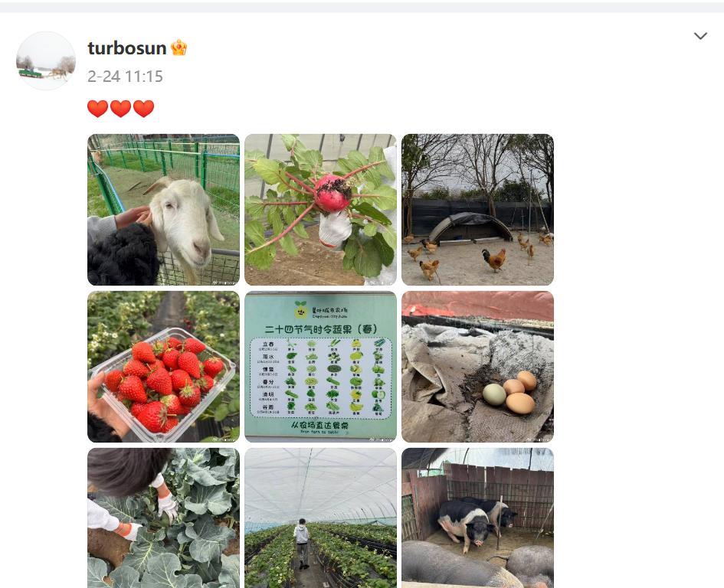The height and width of the screenshot is (588, 724).
Task: Open the post options chevron menu
Action: (x=700, y=36)
